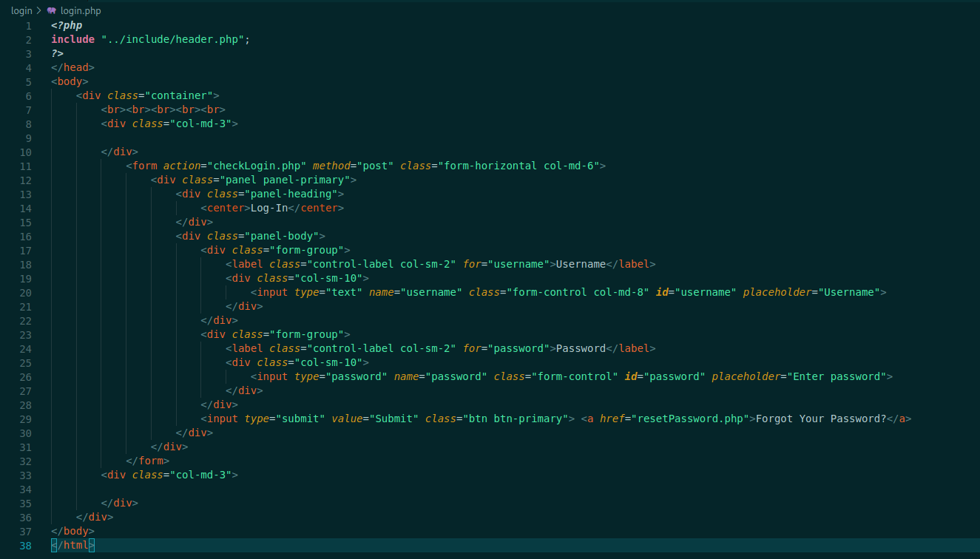980x559 pixels.
Task: Open the login folder breadcrumb
Action: click(21, 11)
